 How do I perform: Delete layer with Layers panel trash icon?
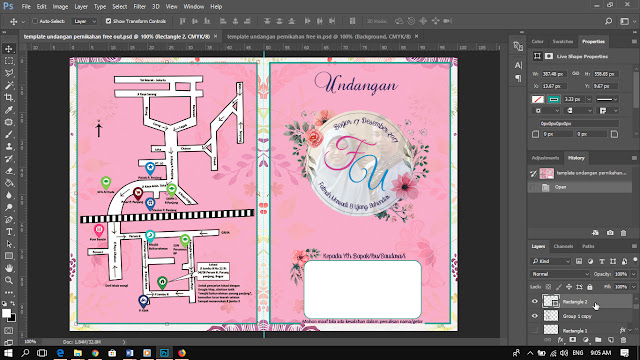click(x=623, y=340)
